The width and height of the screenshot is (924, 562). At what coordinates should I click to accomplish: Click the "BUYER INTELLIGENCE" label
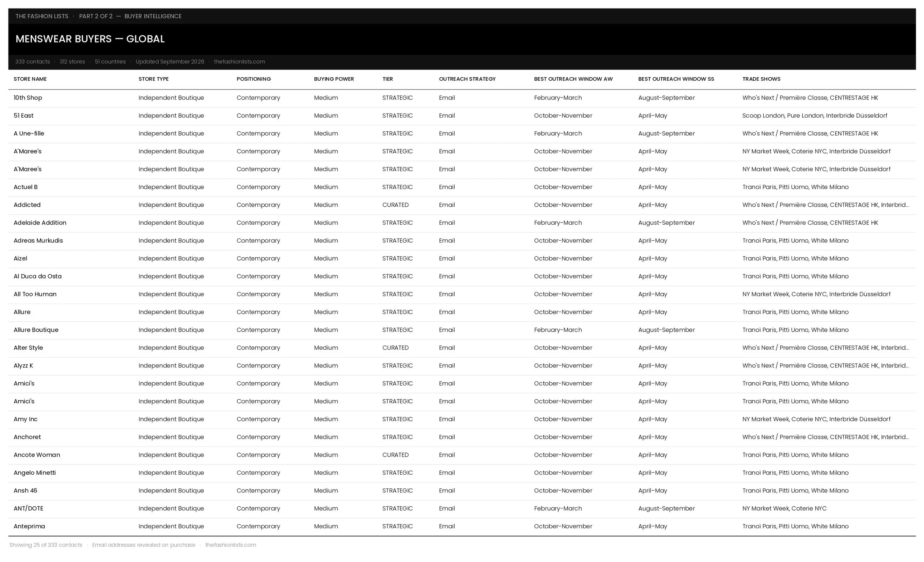(x=153, y=16)
